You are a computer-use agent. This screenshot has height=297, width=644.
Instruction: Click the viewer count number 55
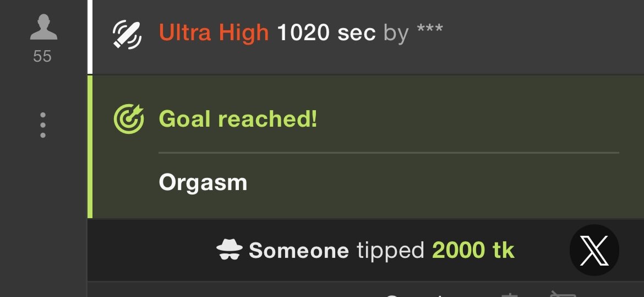[x=42, y=56]
